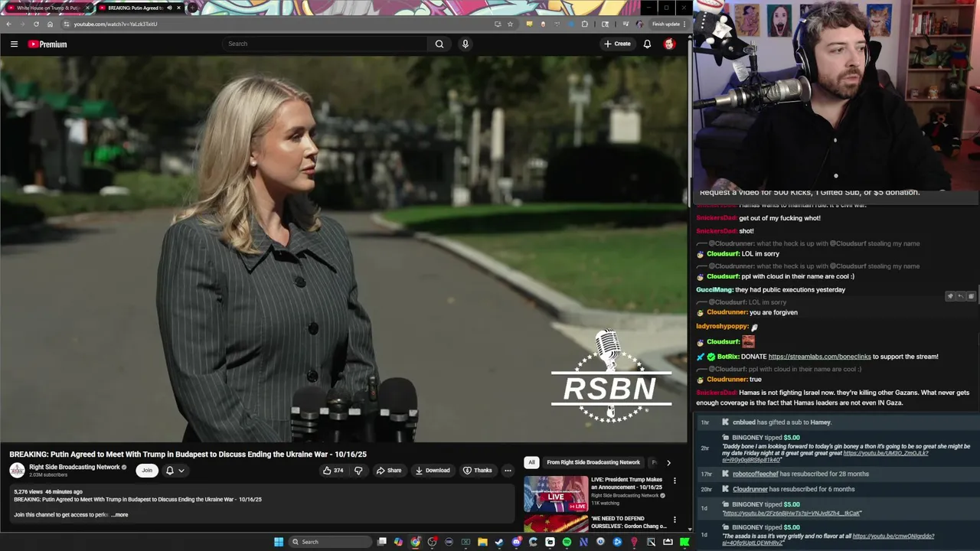Start voice search with the microphone
The height and width of the screenshot is (551, 980).
coord(465,44)
